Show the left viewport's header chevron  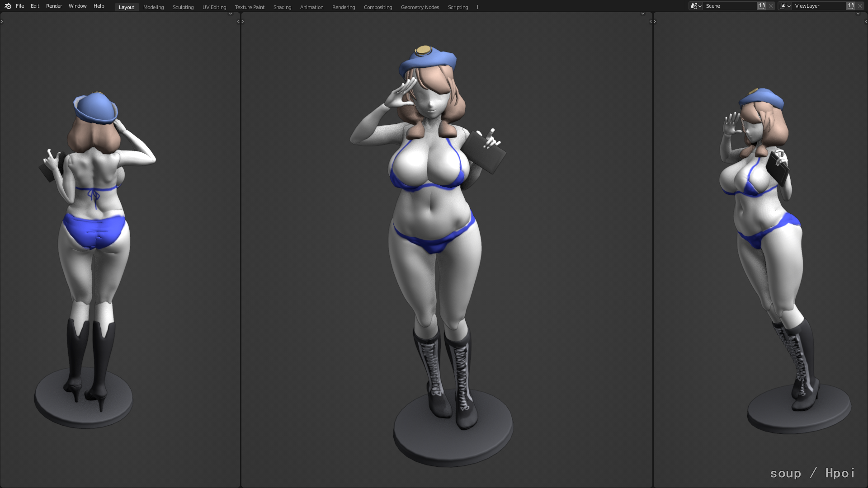click(x=231, y=14)
